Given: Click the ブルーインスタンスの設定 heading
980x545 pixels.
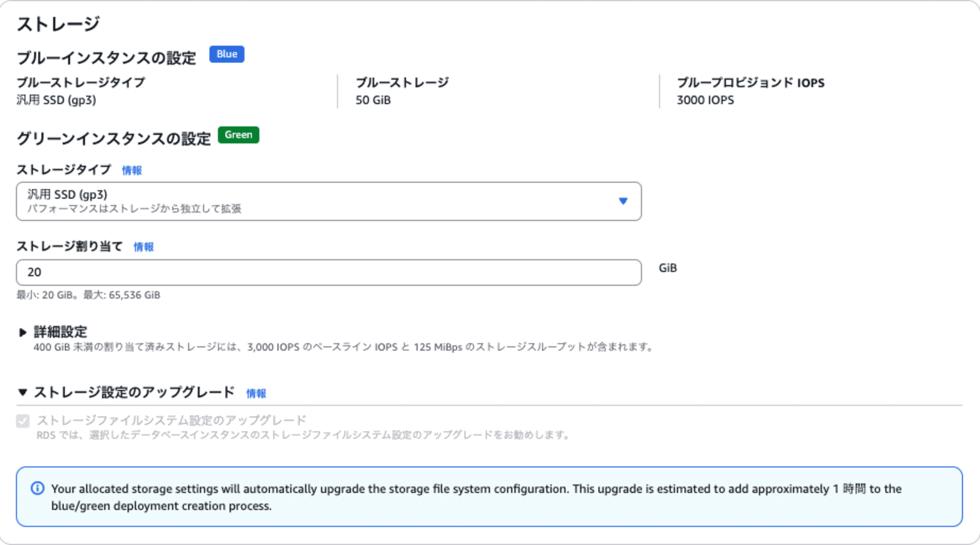Looking at the screenshot, I should point(106,58).
